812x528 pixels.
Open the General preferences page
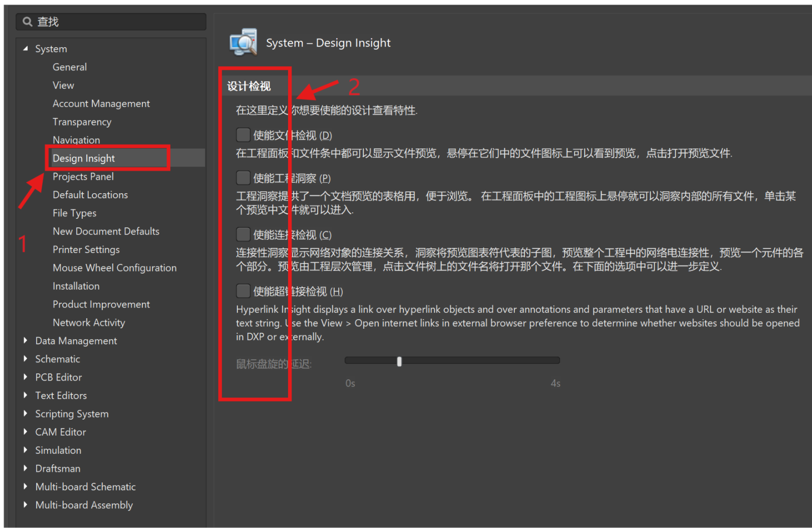coord(70,67)
